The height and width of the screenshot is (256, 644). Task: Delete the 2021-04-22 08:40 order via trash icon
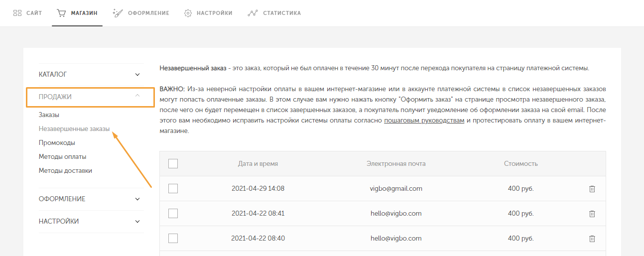592,239
